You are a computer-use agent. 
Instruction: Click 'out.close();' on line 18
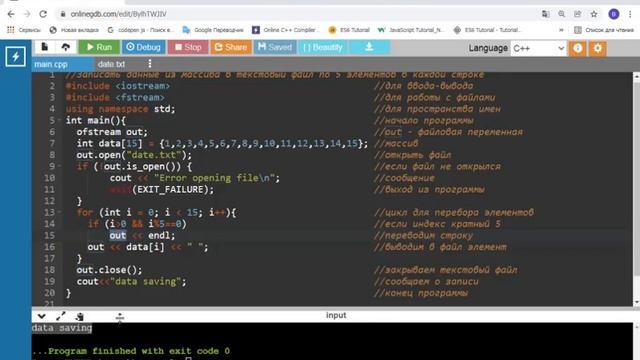click(x=109, y=270)
